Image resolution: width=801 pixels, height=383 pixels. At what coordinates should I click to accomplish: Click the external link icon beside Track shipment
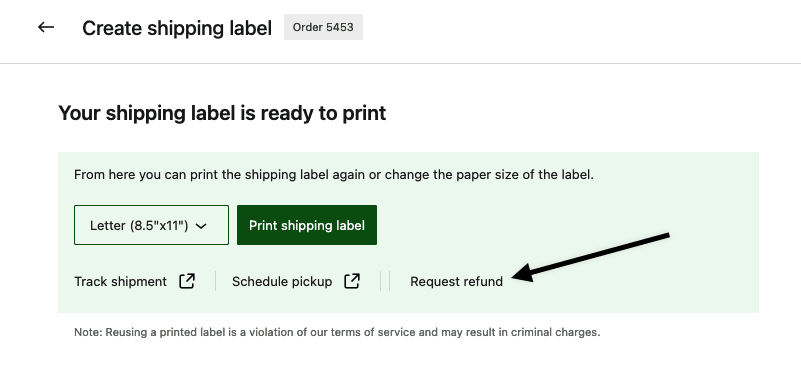(x=187, y=281)
